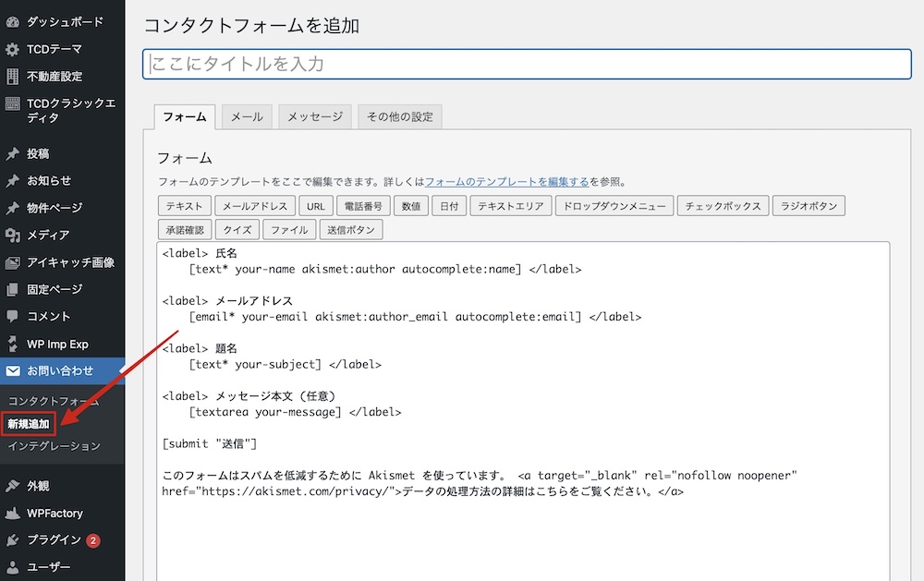
Task: Click the プラグイン plug icon
Action: 12,540
